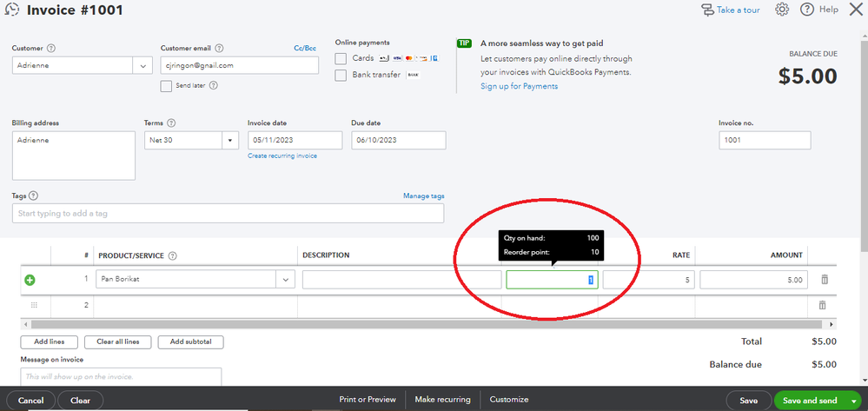868x411 pixels.
Task: Click the Cancel button
Action: (x=31, y=401)
